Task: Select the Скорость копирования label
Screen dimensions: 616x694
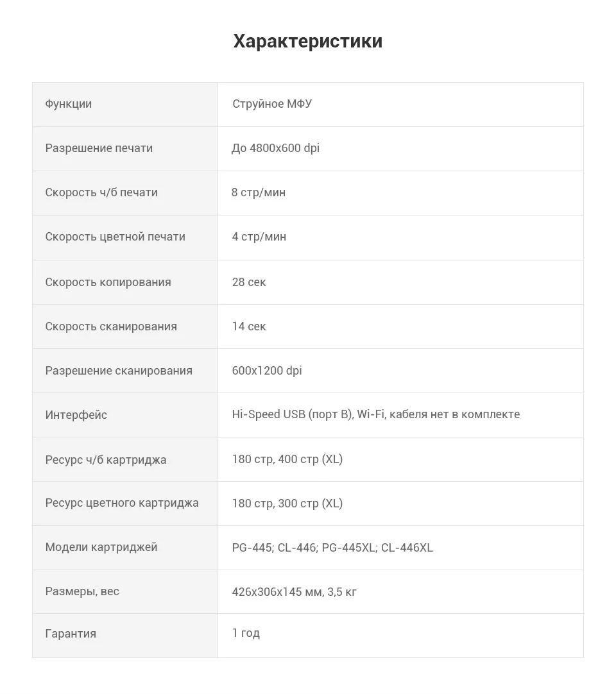Action: [x=108, y=282]
